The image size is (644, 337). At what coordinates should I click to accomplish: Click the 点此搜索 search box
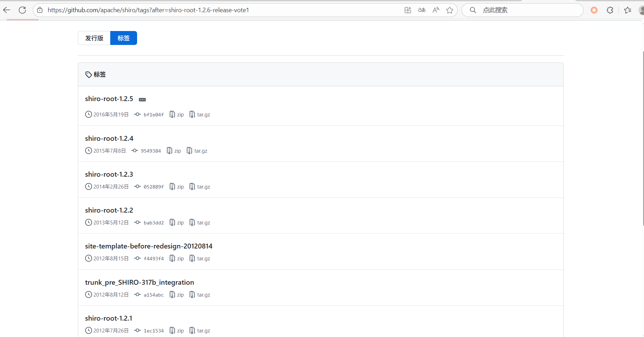click(x=523, y=10)
